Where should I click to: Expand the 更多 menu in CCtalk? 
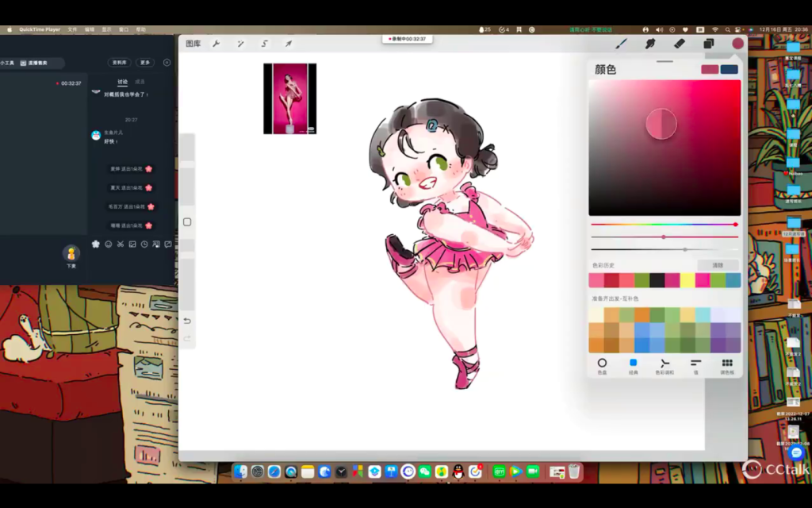click(x=144, y=62)
